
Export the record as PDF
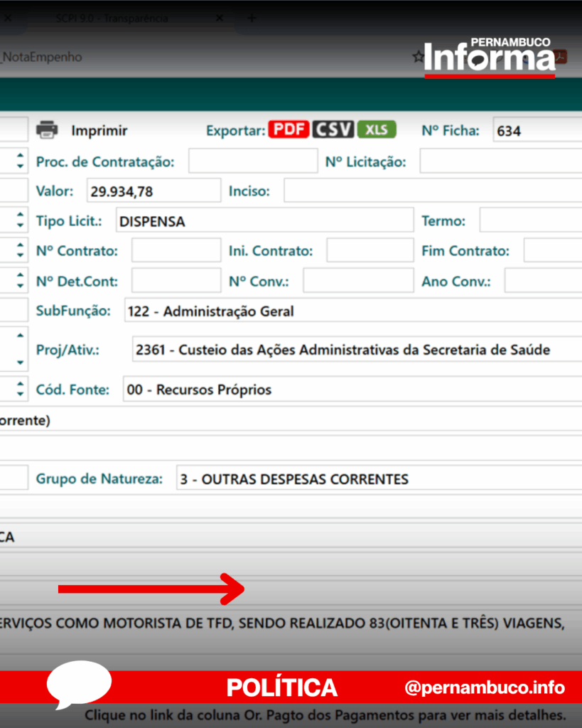289,129
